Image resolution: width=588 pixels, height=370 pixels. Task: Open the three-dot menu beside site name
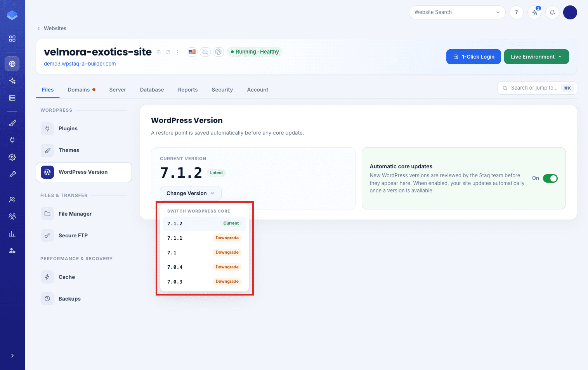178,52
